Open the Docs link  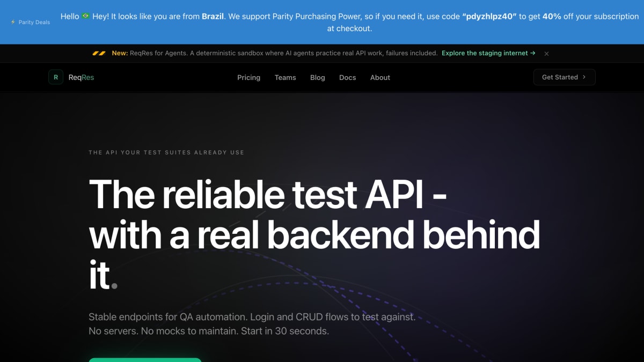coord(348,77)
